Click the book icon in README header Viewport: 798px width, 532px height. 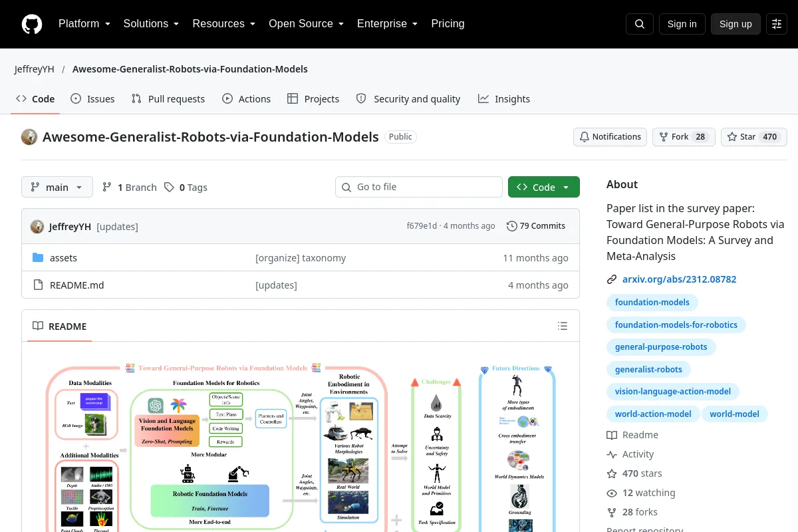pyautogui.click(x=38, y=326)
